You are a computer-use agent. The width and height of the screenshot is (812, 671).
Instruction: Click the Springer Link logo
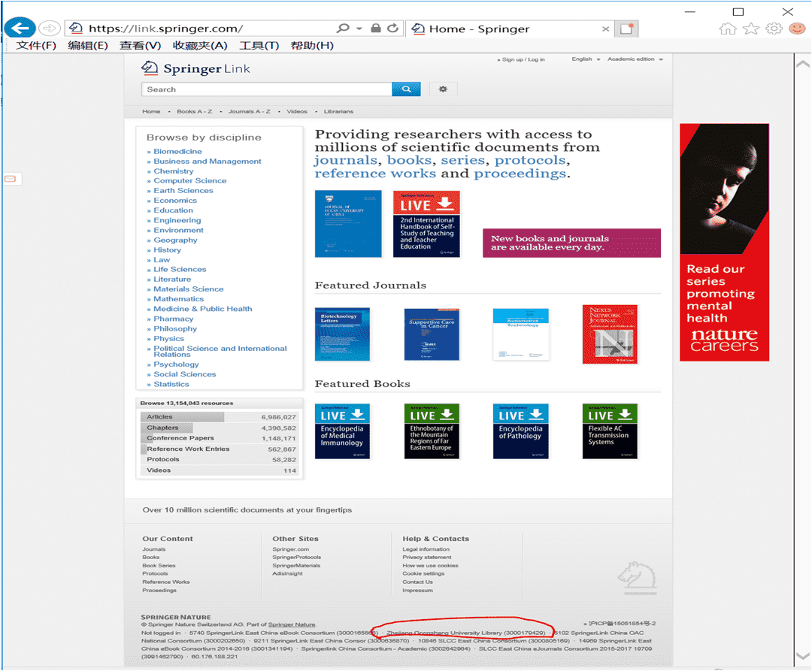pos(196,69)
